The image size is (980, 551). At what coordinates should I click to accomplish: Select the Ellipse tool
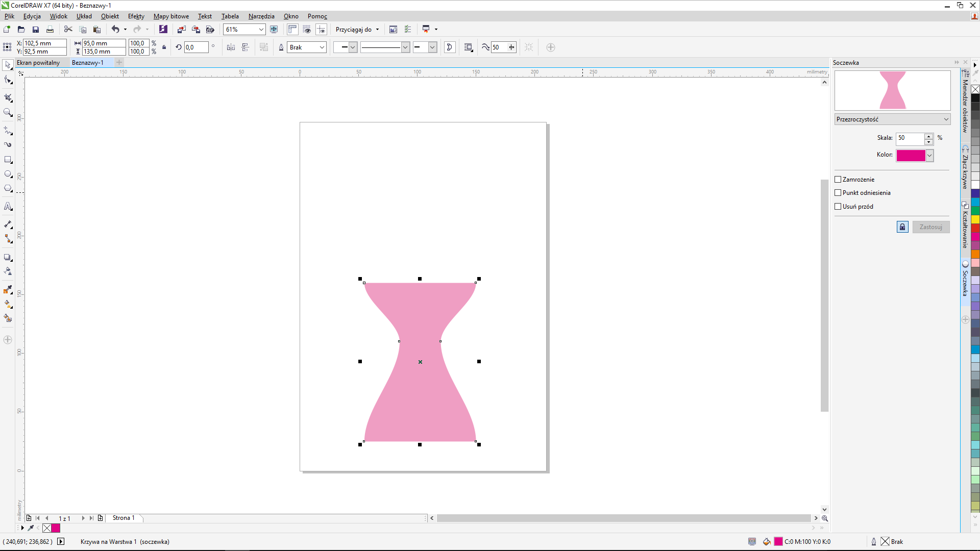pyautogui.click(x=8, y=174)
